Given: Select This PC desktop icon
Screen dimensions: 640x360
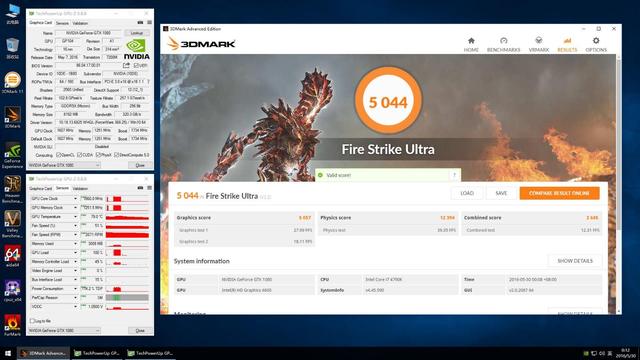Looking at the screenshot, I should [x=13, y=14].
